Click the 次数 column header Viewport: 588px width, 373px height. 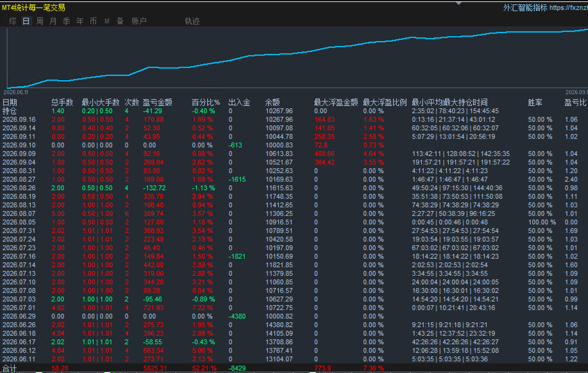(131, 102)
